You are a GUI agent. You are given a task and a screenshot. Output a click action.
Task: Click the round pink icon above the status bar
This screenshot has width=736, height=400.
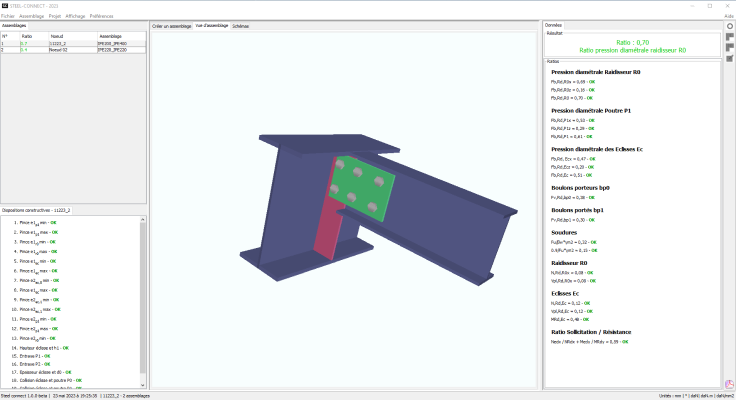point(729,383)
